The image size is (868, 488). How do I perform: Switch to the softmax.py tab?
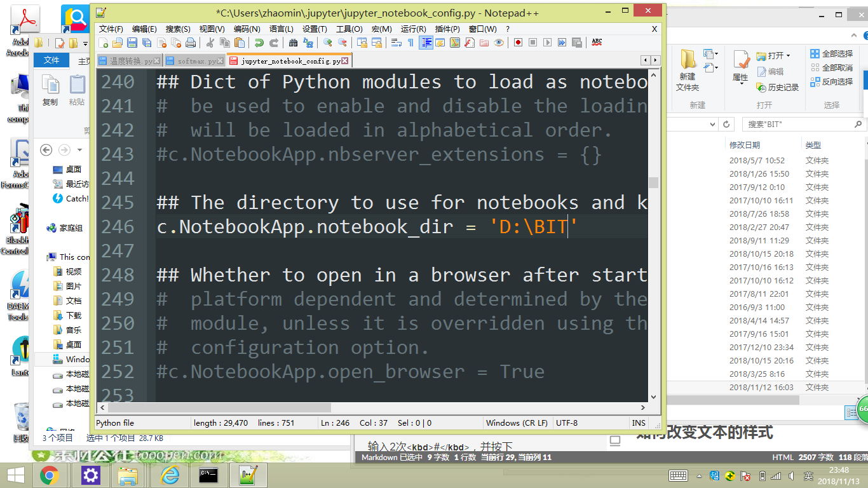[195, 61]
